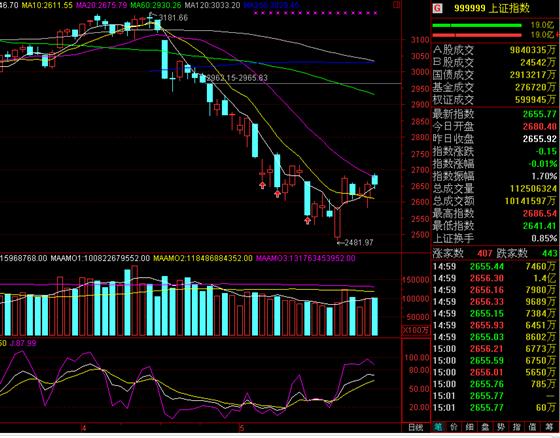
Task: Open the 笔 tick tab
Action: (x=438, y=427)
